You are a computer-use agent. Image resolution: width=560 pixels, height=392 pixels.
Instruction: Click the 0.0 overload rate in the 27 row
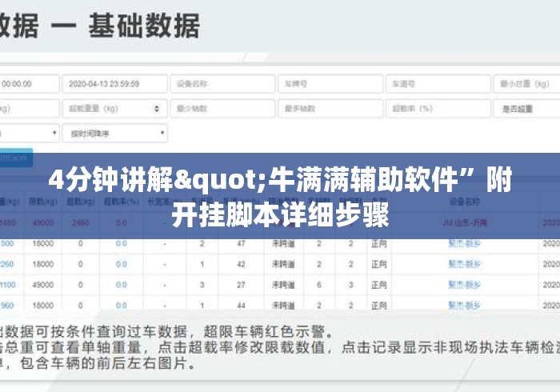[122, 285]
